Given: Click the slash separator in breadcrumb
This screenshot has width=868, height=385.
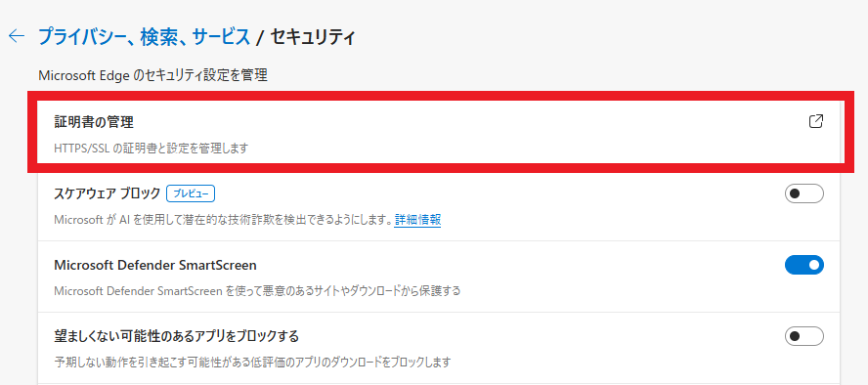Looking at the screenshot, I should tap(260, 37).
